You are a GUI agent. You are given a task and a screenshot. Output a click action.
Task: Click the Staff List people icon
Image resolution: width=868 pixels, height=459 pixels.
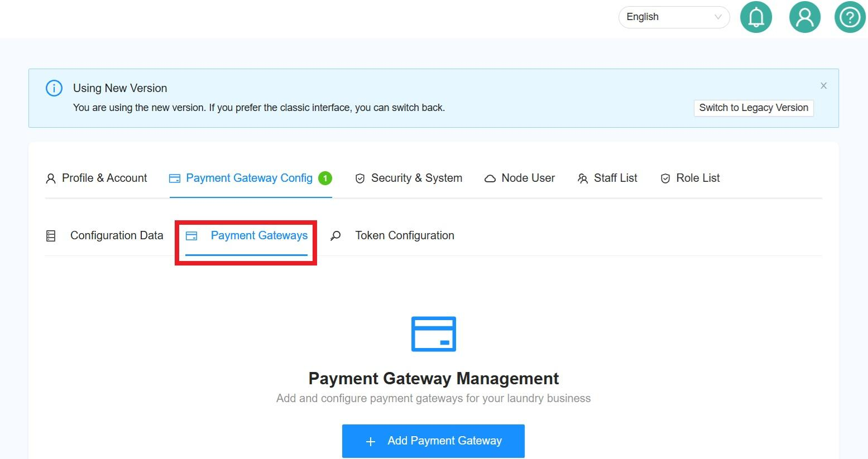pyautogui.click(x=583, y=178)
